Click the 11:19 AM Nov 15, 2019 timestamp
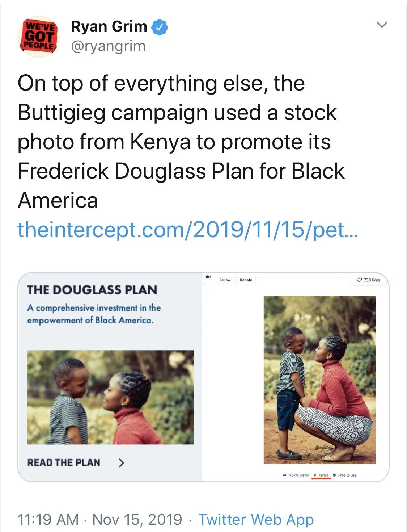 [x=99, y=519]
